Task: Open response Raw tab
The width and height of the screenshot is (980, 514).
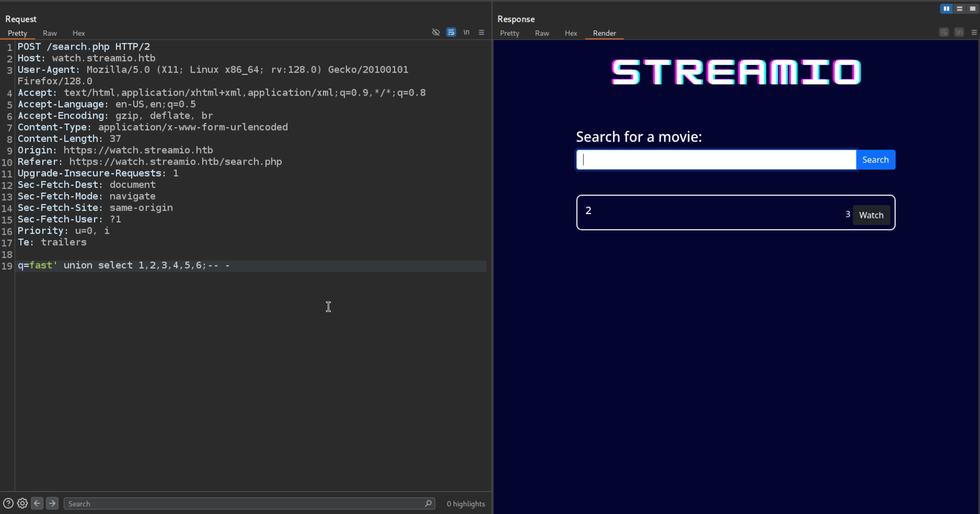Action: (542, 33)
